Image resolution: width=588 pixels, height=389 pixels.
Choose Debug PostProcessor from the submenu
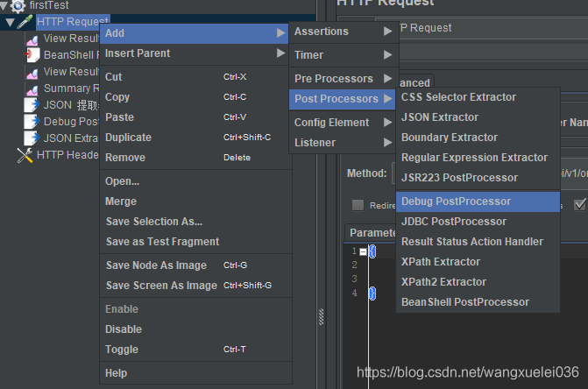(x=456, y=202)
